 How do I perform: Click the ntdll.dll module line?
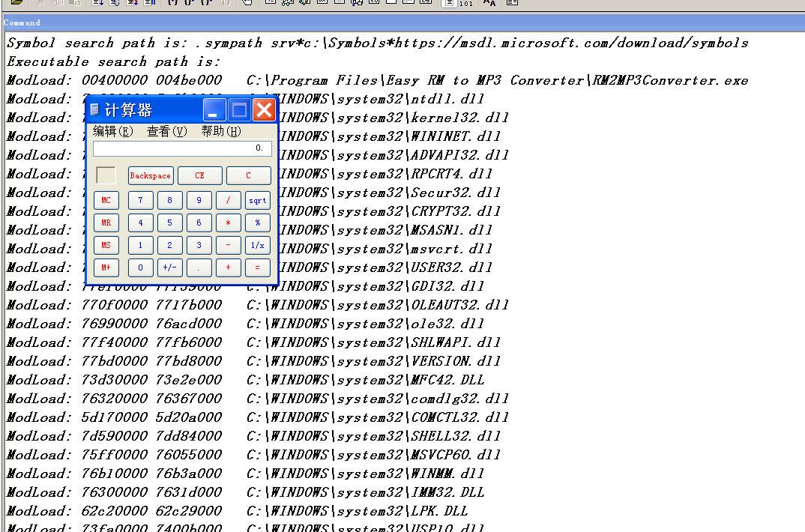[x=382, y=99]
